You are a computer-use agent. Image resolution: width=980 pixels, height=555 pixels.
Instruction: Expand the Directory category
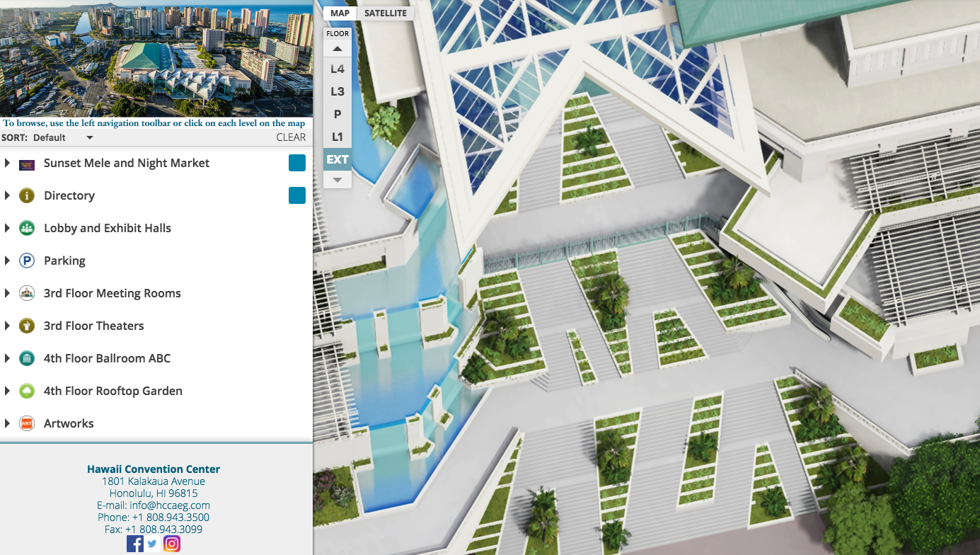[x=7, y=195]
